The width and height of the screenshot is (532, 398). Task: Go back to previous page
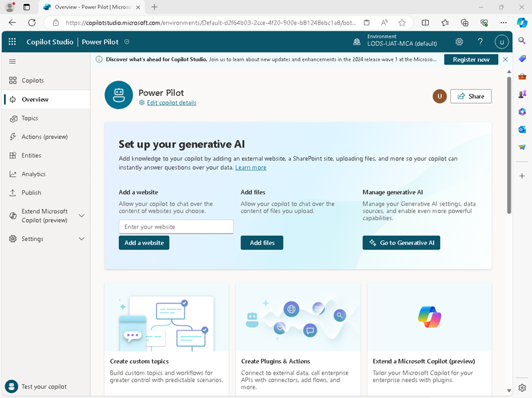pos(13,23)
